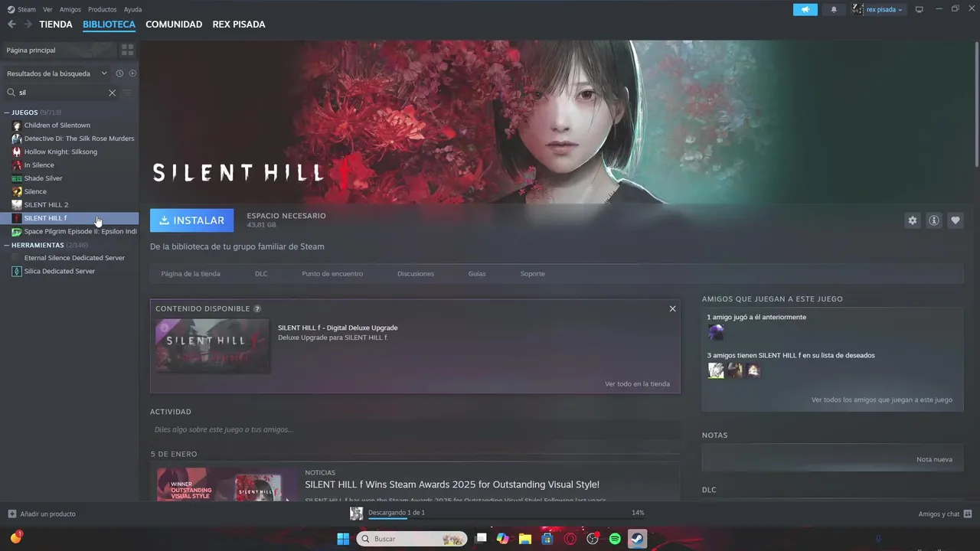Switch to Big Picture mode monitor icon

(x=920, y=9)
